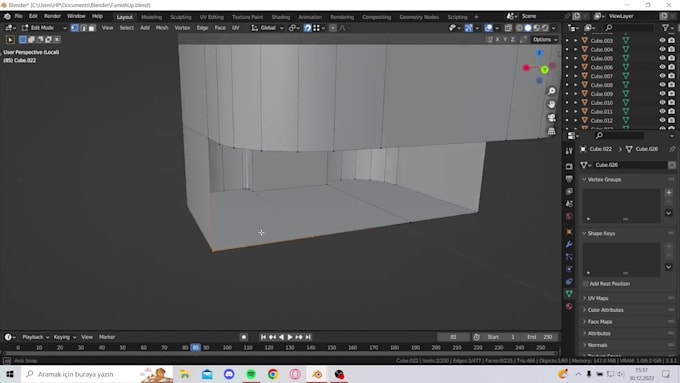Open the File menu
Viewport: 680px width, 383px height.
pyautogui.click(x=19, y=16)
